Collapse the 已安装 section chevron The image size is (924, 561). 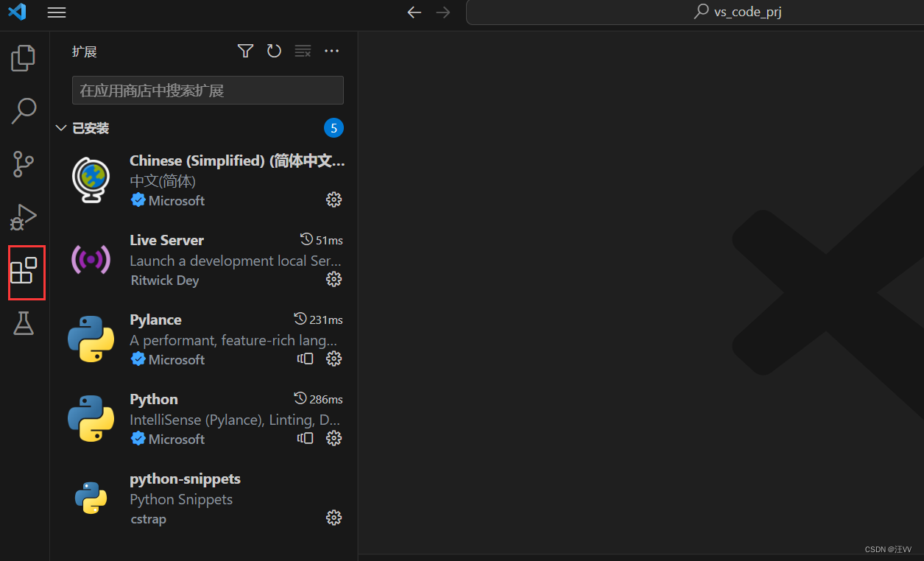point(61,128)
